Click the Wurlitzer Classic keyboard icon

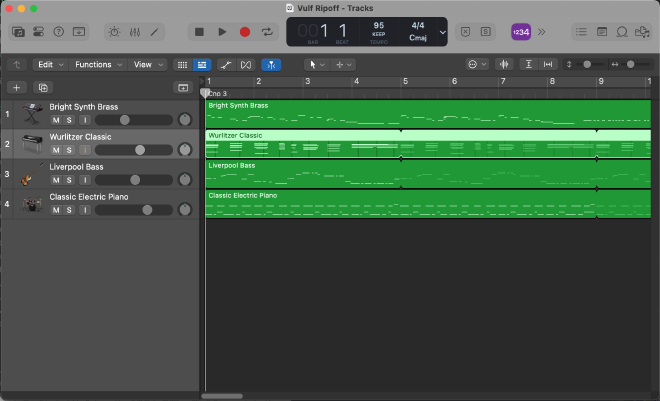click(x=32, y=144)
